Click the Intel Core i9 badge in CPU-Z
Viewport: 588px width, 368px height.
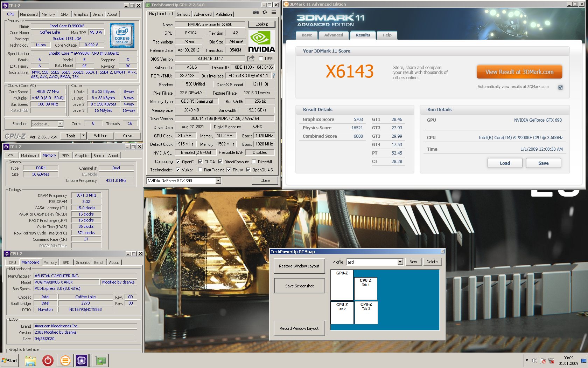[x=122, y=35]
